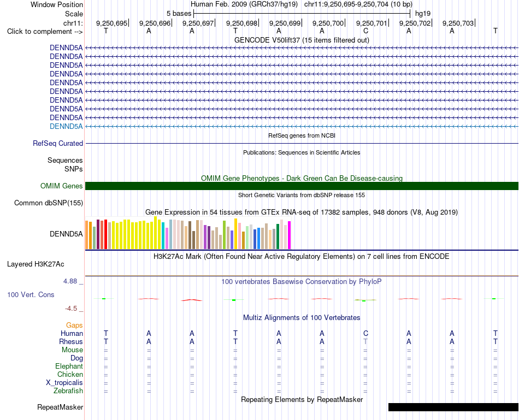Image resolution: width=519 pixels, height=420 pixels.
Task: Click position label 9,250,702 on ruler
Action: point(415,23)
